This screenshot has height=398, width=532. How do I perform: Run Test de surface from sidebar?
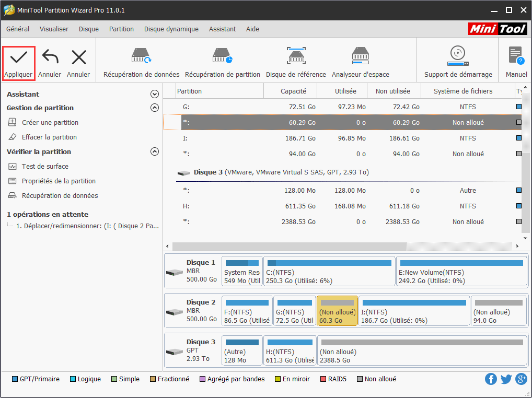tap(45, 167)
